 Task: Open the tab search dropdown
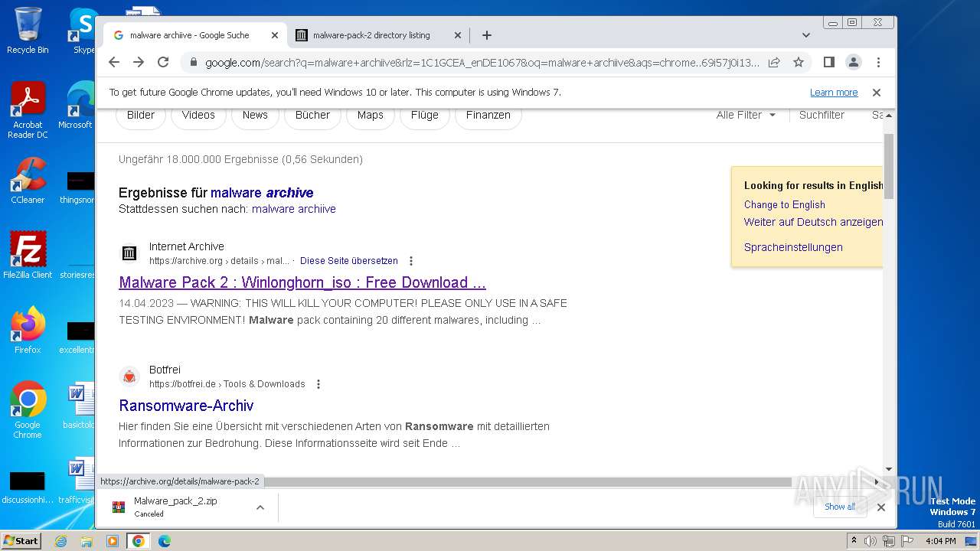pos(806,35)
